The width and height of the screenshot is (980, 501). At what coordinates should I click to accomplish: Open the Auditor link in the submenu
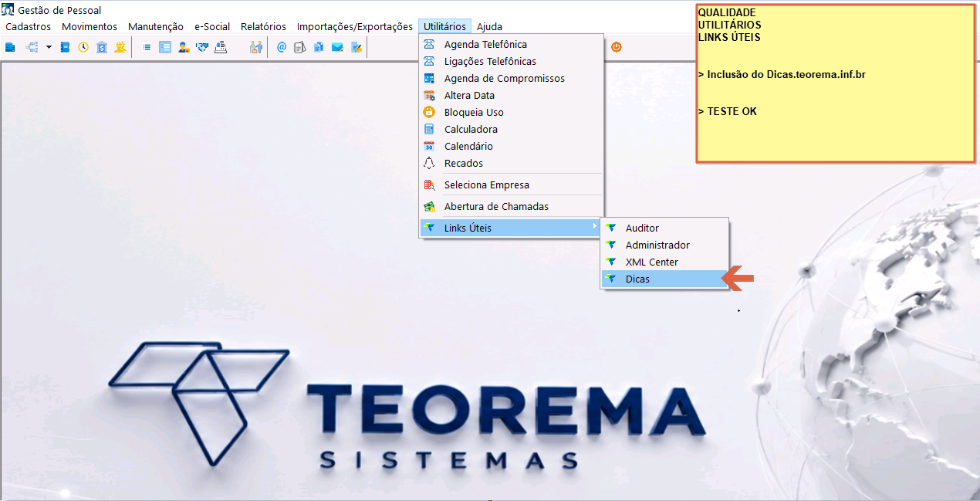[x=664, y=228]
